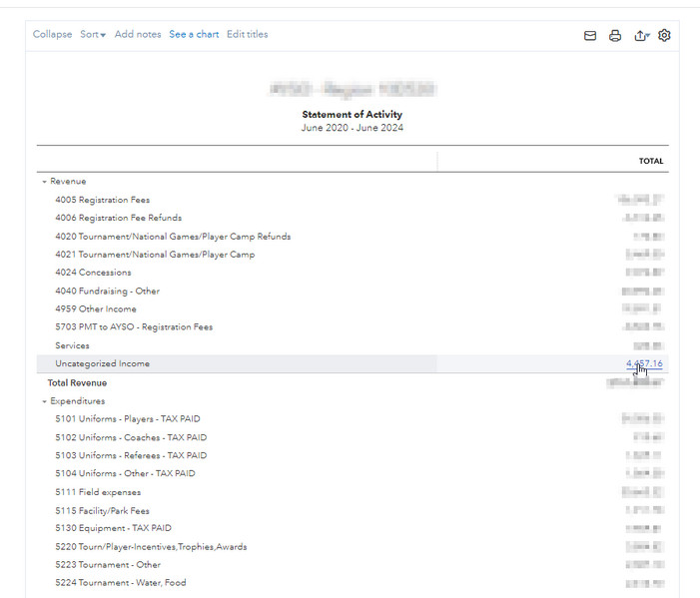Open the export report icon menu
This screenshot has width=700, height=598.
[x=641, y=36]
